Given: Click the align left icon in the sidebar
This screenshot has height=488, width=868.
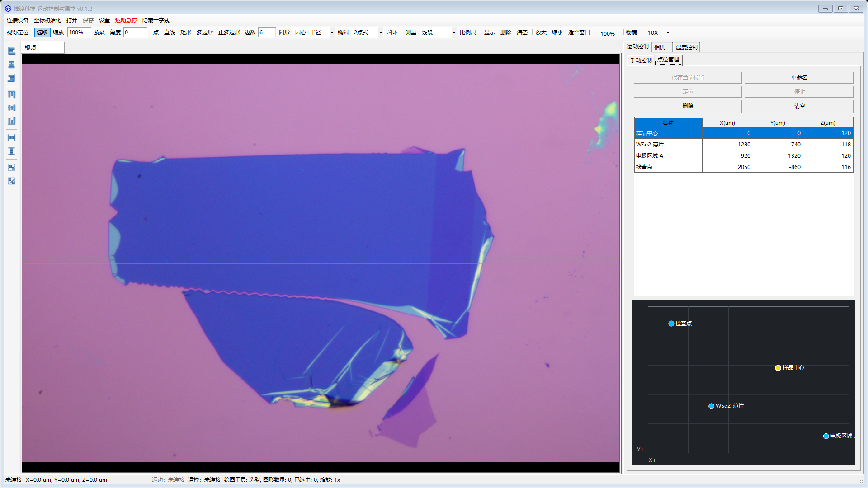Looking at the screenshot, I should pos(12,52).
